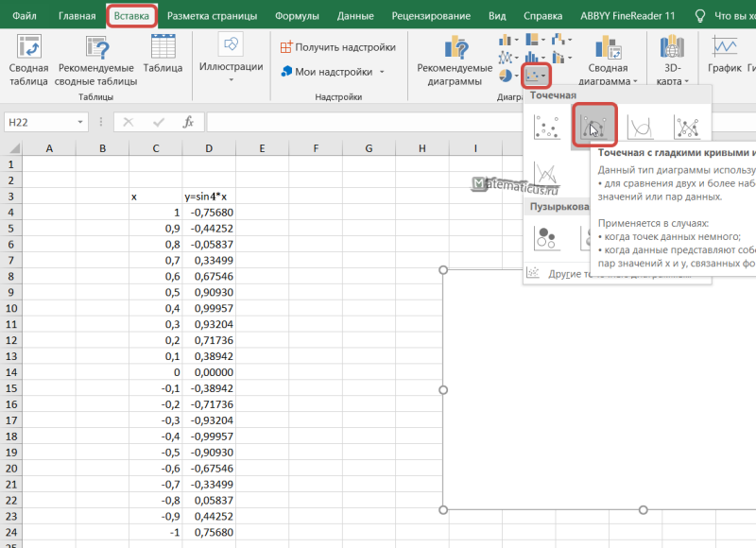Image resolution: width=756 pixels, height=548 pixels.
Task: Select scatter with smooth lines and markers chart
Action: pyautogui.click(x=594, y=127)
